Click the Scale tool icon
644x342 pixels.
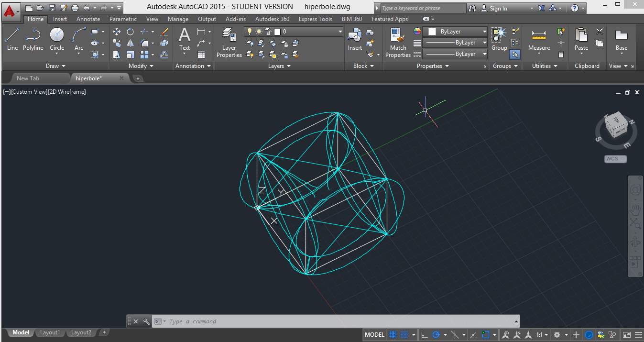[130, 55]
